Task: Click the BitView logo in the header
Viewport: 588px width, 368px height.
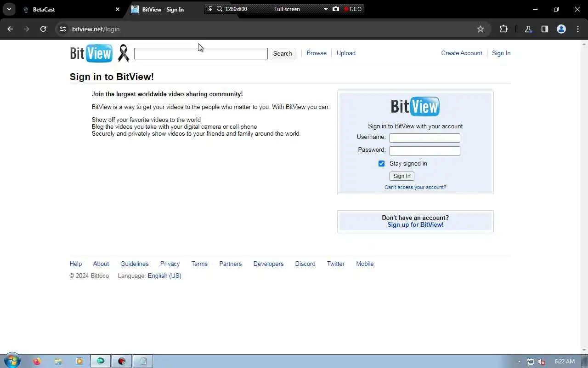Action: (x=91, y=53)
